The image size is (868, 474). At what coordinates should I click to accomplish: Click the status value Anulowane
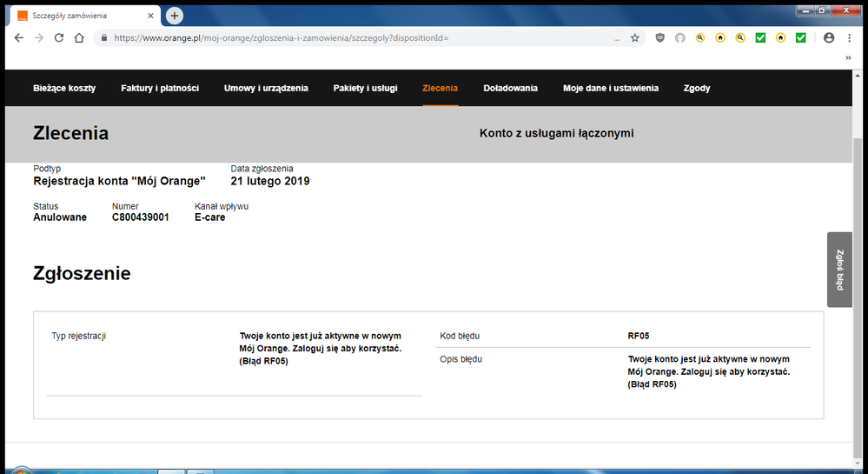(x=60, y=217)
